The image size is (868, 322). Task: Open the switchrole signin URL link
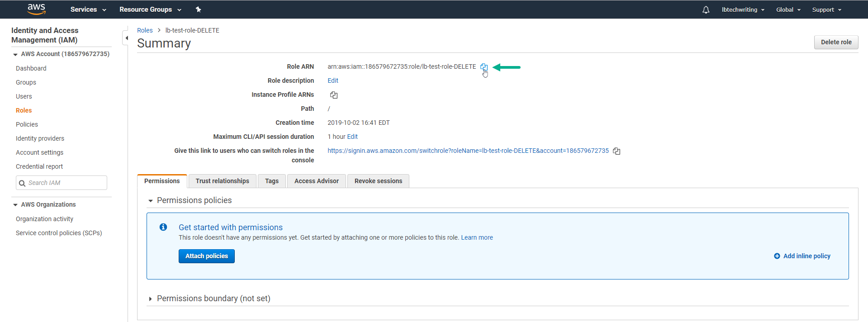[468, 151]
